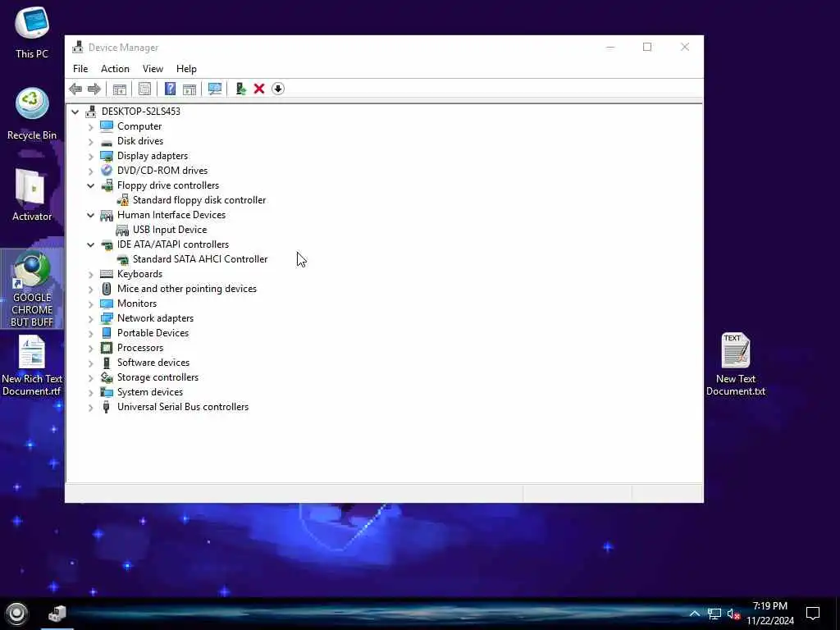
Task: Click the floppy controller warning icon
Action: pyautogui.click(x=123, y=200)
